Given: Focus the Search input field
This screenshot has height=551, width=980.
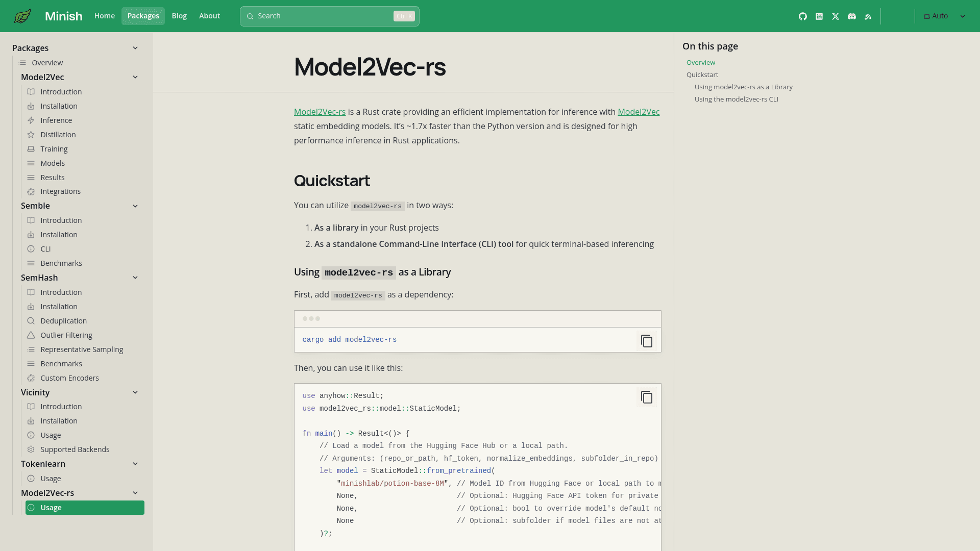Looking at the screenshot, I should [x=330, y=16].
